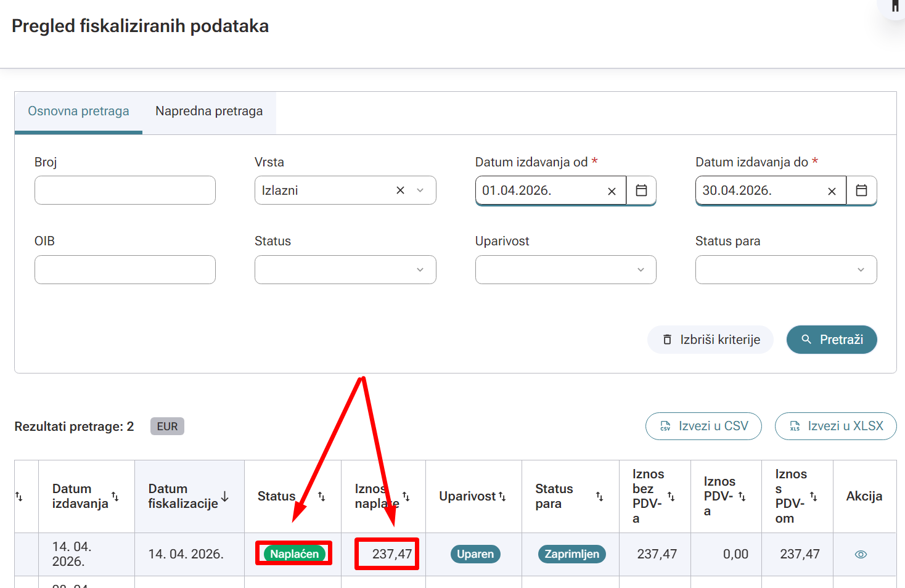Viewport: 905px width, 588px height.
Task: Focus the Broj input field
Action: 125,190
